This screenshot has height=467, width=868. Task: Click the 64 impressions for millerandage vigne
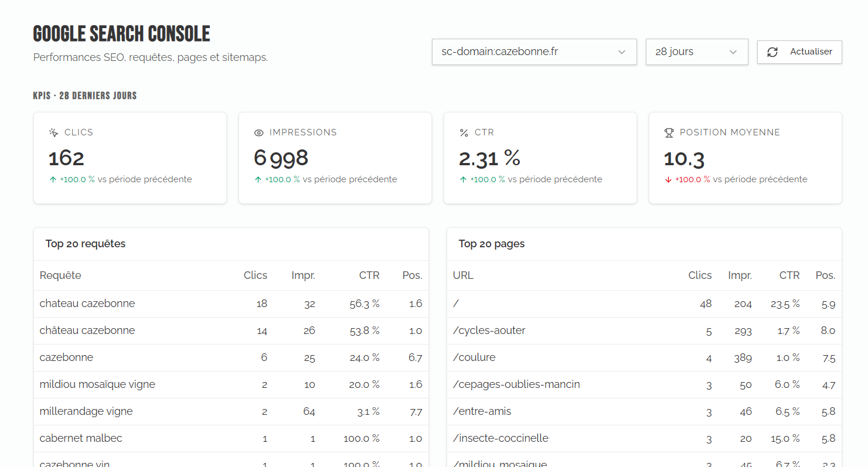coord(309,411)
